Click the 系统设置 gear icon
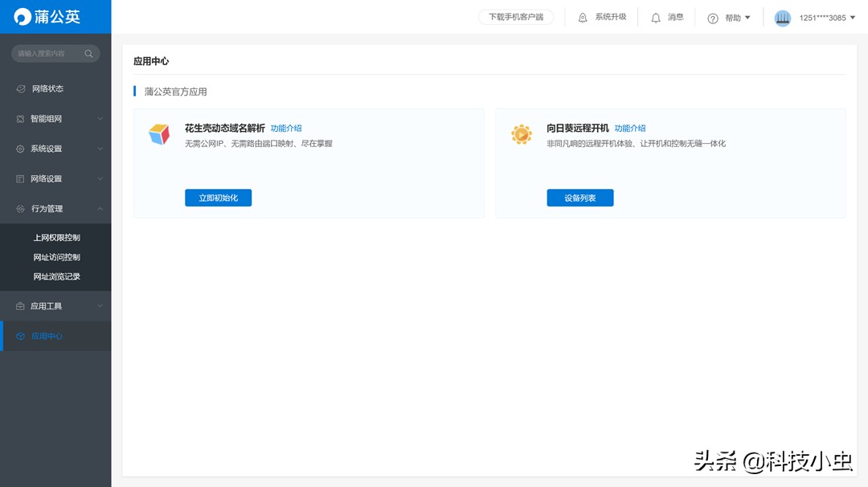This screenshot has width=868, height=487. click(20, 149)
